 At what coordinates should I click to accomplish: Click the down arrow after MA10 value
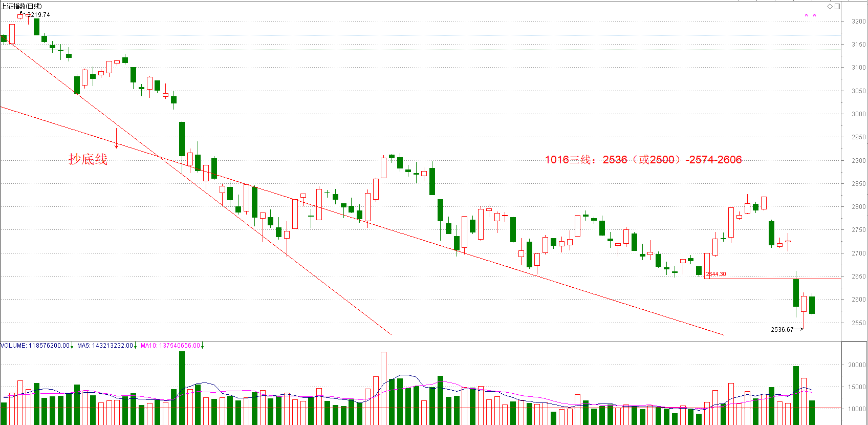202,346
